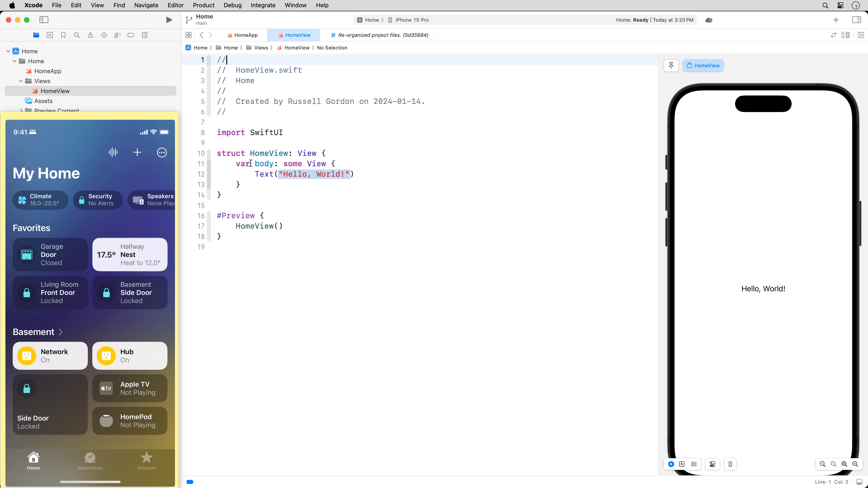Image resolution: width=868 pixels, height=488 pixels.
Task: Go back in editor history
Action: [x=201, y=35]
